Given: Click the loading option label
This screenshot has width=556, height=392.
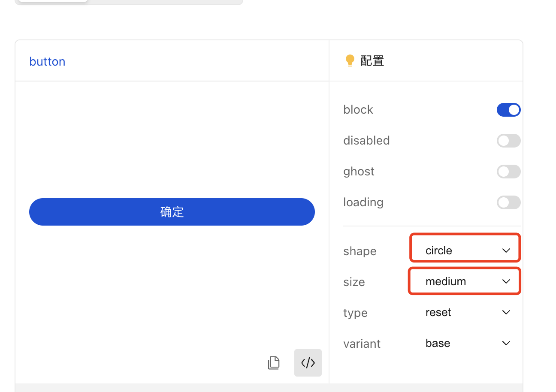Looking at the screenshot, I should click(x=363, y=202).
